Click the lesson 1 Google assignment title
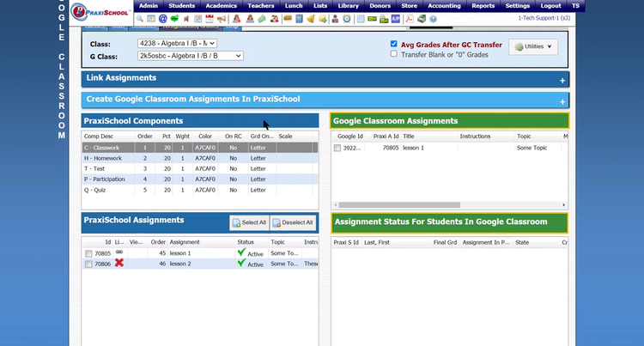This screenshot has height=346, width=644. 413,149
